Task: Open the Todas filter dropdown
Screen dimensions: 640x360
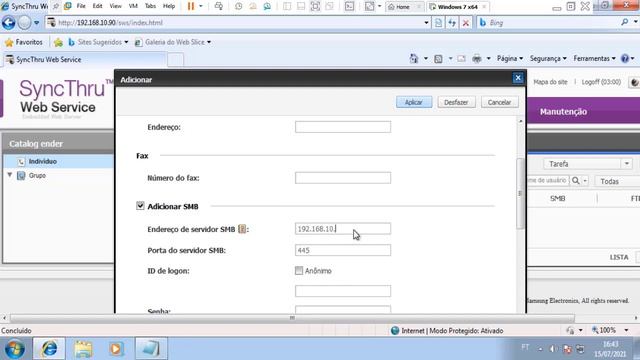Action: pyautogui.click(x=618, y=181)
